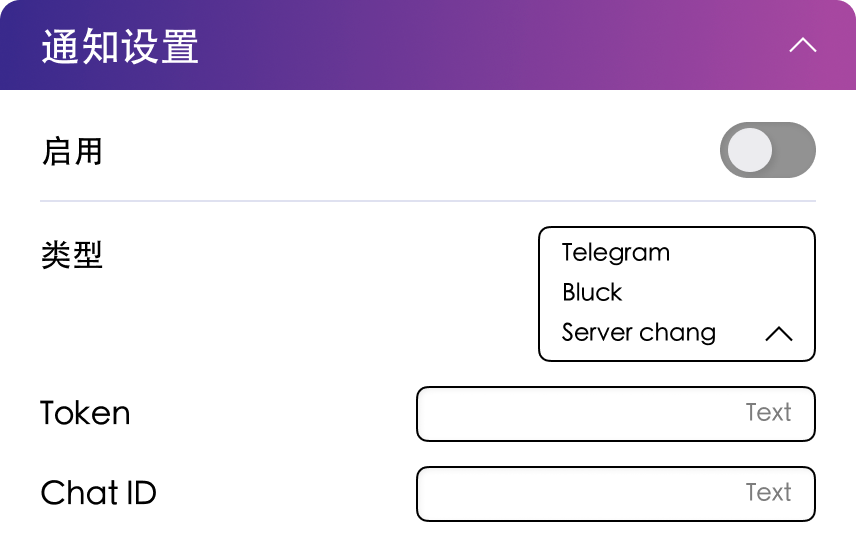The height and width of the screenshot is (554, 856).
Task: Click the 启用 label
Action: (72, 152)
